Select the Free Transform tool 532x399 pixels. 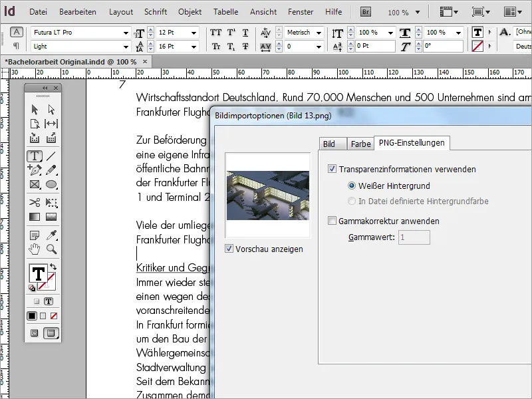(x=51, y=203)
